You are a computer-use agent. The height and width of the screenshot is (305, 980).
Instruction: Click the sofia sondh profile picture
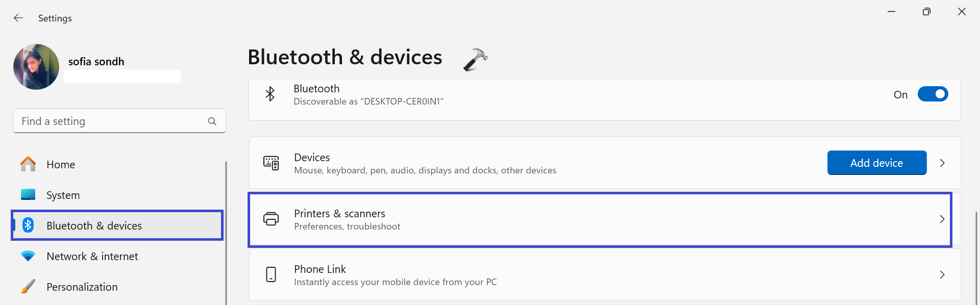click(x=36, y=67)
